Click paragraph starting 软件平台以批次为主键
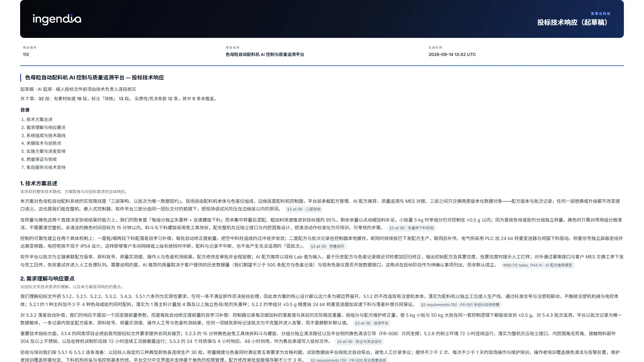Image resolution: width=644 pixels, height=362 pixels. click(x=322, y=261)
